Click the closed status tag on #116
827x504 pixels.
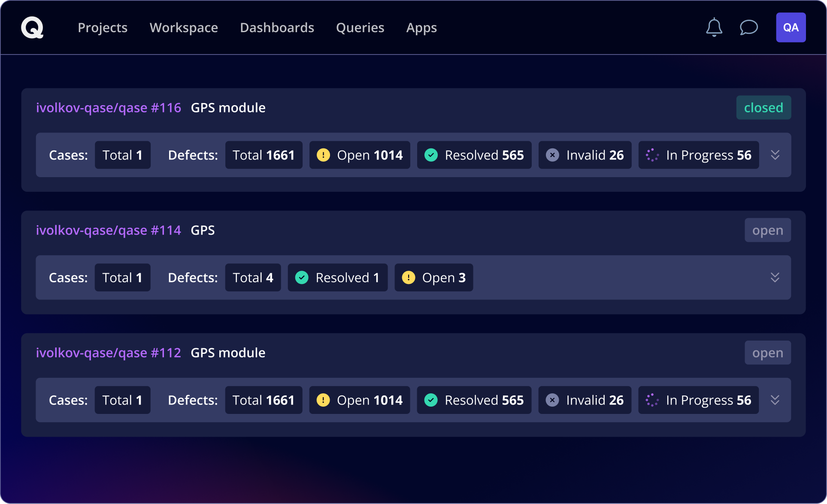click(763, 108)
